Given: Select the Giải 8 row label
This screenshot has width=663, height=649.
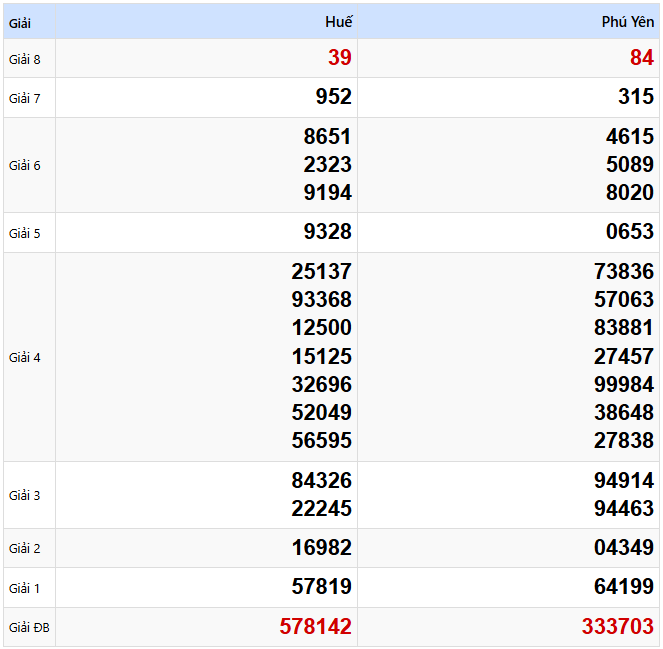Looking at the screenshot, I should click(25, 59).
